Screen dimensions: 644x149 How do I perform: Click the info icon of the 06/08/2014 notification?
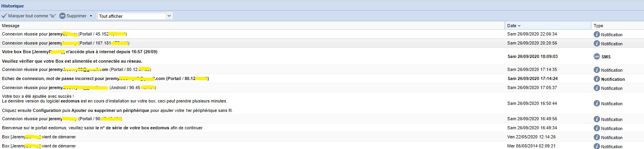tap(597, 146)
